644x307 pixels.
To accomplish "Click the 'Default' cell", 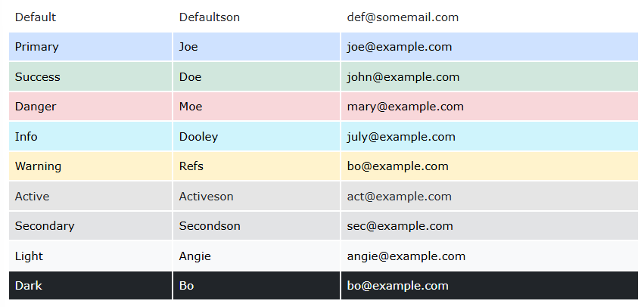I will click(90, 17).
